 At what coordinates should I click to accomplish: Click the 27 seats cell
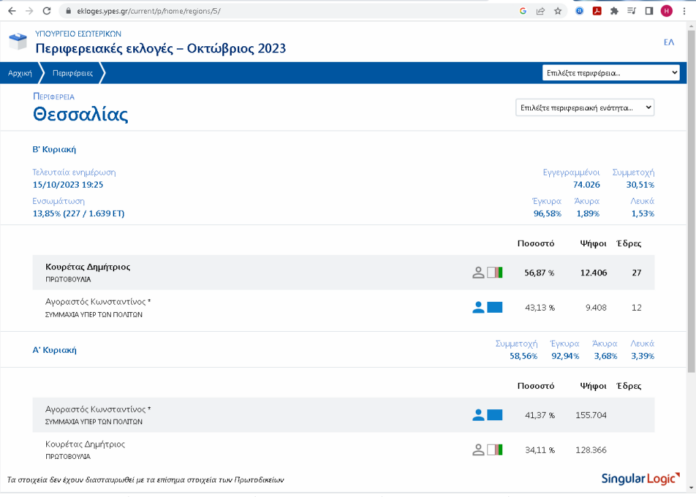click(x=637, y=273)
